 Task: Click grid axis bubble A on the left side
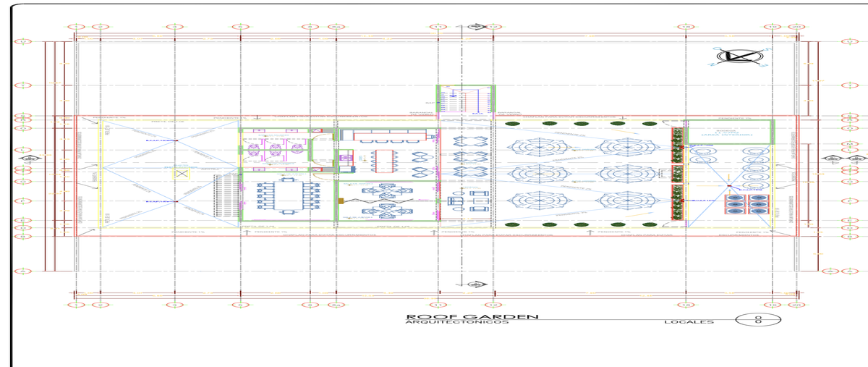(23, 271)
